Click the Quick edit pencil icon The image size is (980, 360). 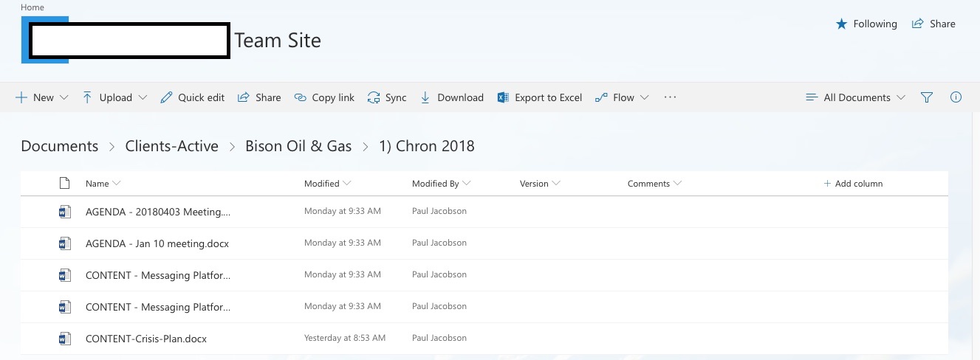tap(166, 97)
